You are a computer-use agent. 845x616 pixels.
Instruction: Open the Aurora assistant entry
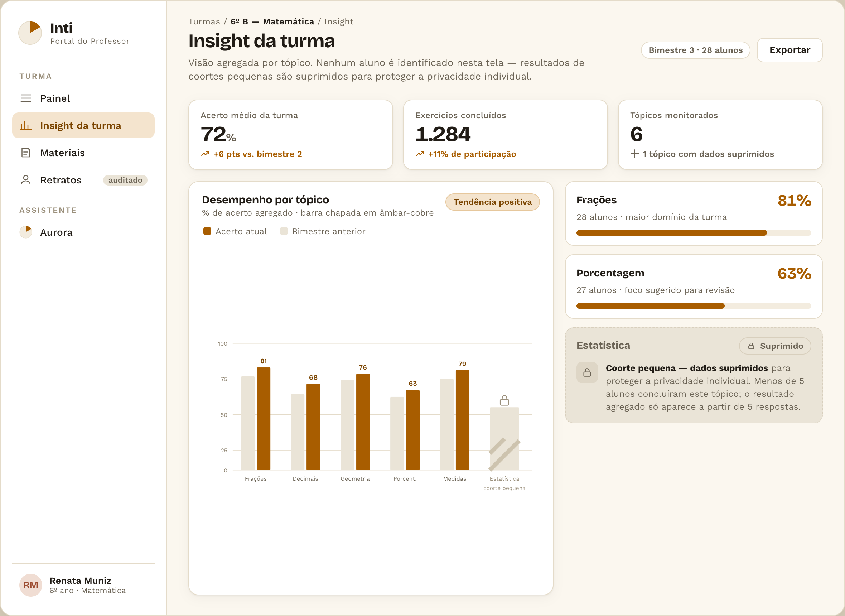83,232
